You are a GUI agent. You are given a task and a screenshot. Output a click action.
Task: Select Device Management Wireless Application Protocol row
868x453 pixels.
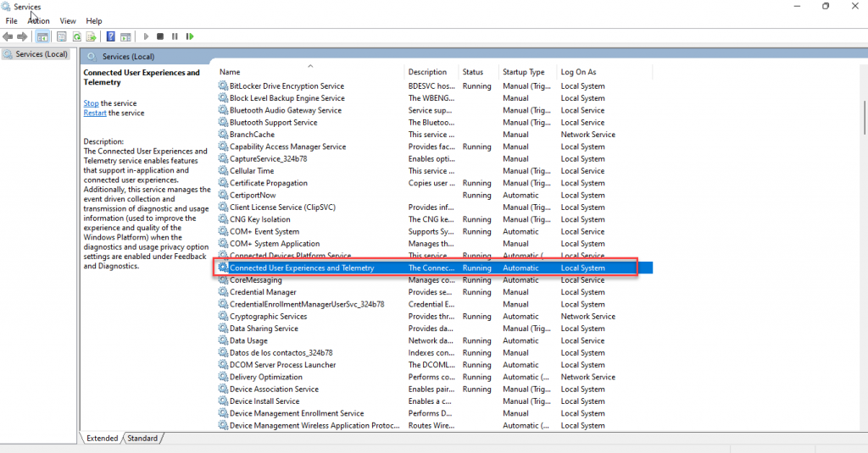coord(435,426)
